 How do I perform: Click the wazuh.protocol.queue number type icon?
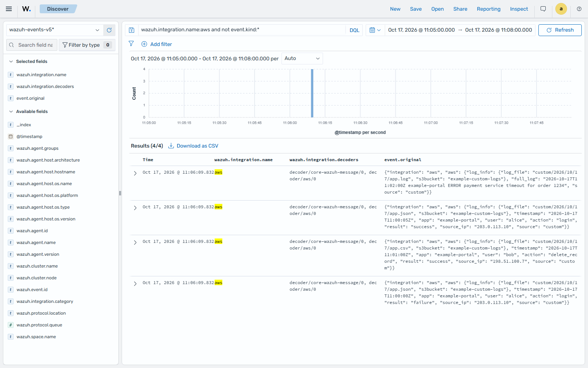pos(11,325)
